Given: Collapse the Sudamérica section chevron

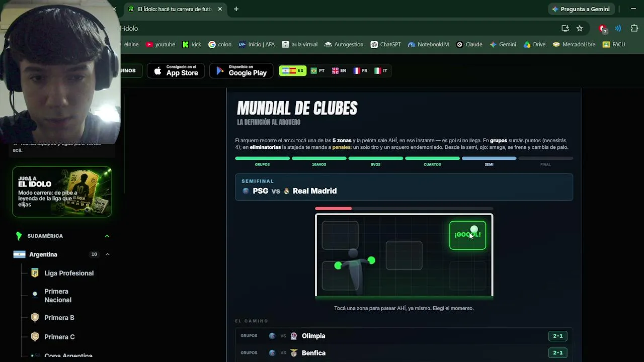Looking at the screenshot, I should click(x=107, y=236).
